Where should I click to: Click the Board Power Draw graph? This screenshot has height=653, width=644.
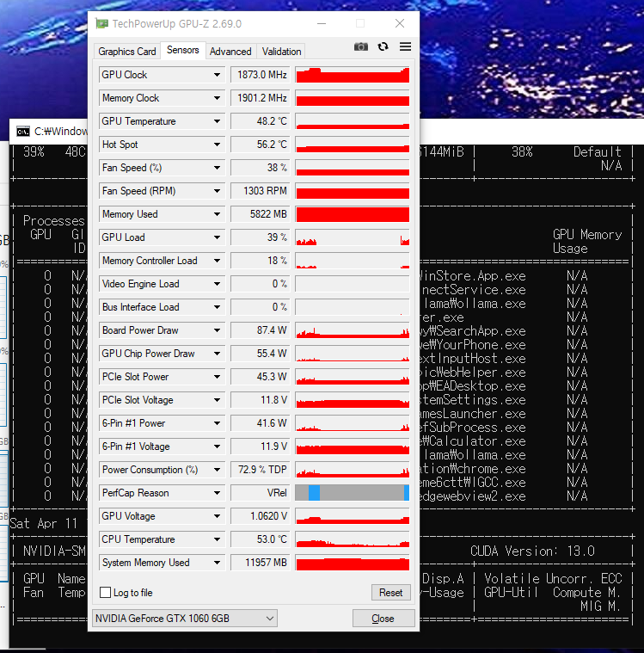pyautogui.click(x=353, y=330)
